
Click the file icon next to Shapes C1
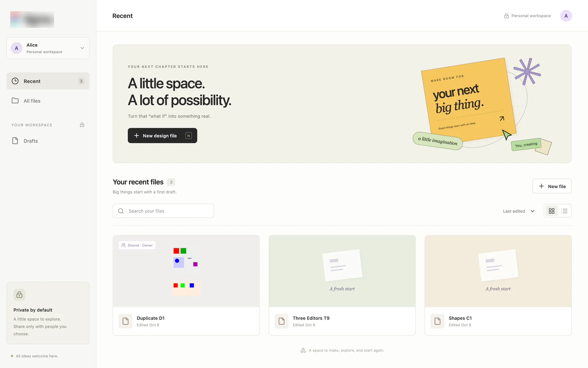coord(437,321)
